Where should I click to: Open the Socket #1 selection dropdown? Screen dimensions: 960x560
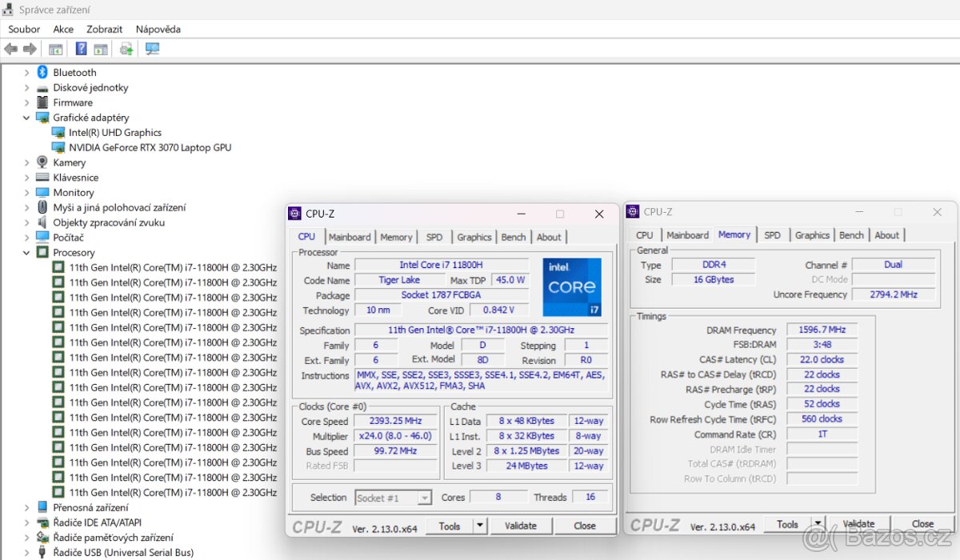(426, 498)
